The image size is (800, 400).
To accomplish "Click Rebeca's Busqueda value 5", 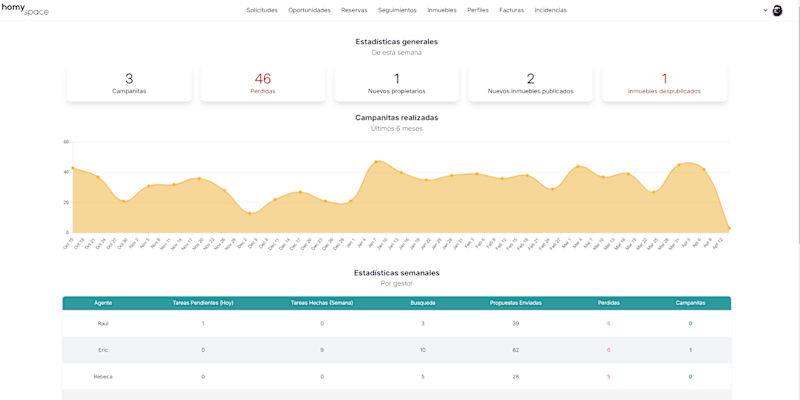I will (423, 377).
